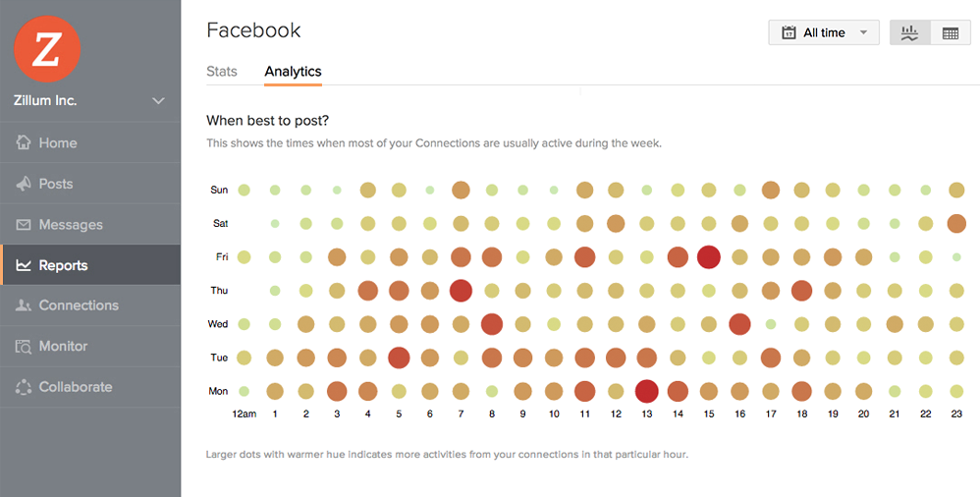
Task: Click the Reports chart icon
Action: point(24,265)
